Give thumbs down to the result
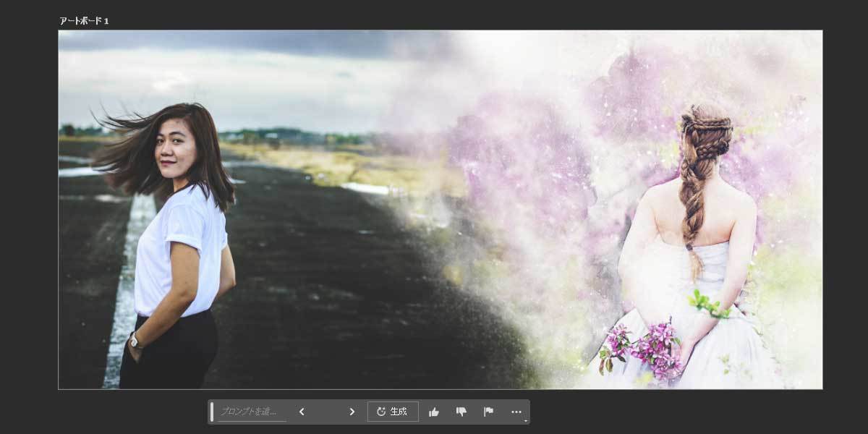 pos(461,412)
